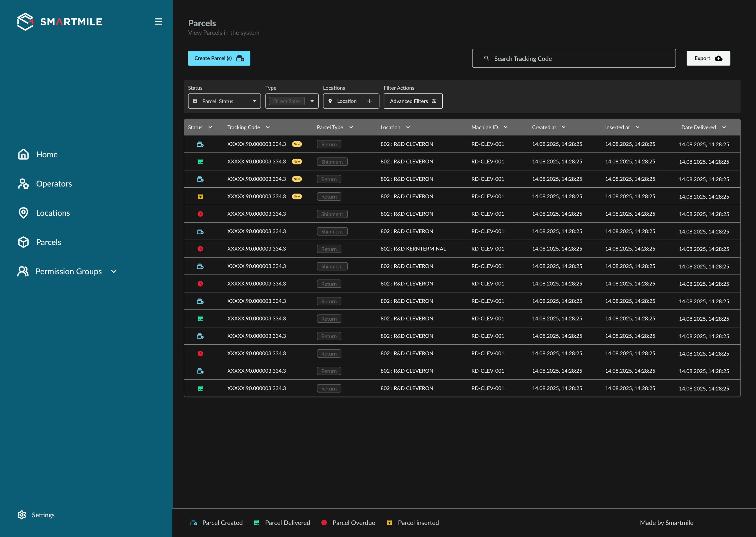Screen dimensions: 756x537
Task: Click the plus icon in Location filter
Action: pos(369,101)
